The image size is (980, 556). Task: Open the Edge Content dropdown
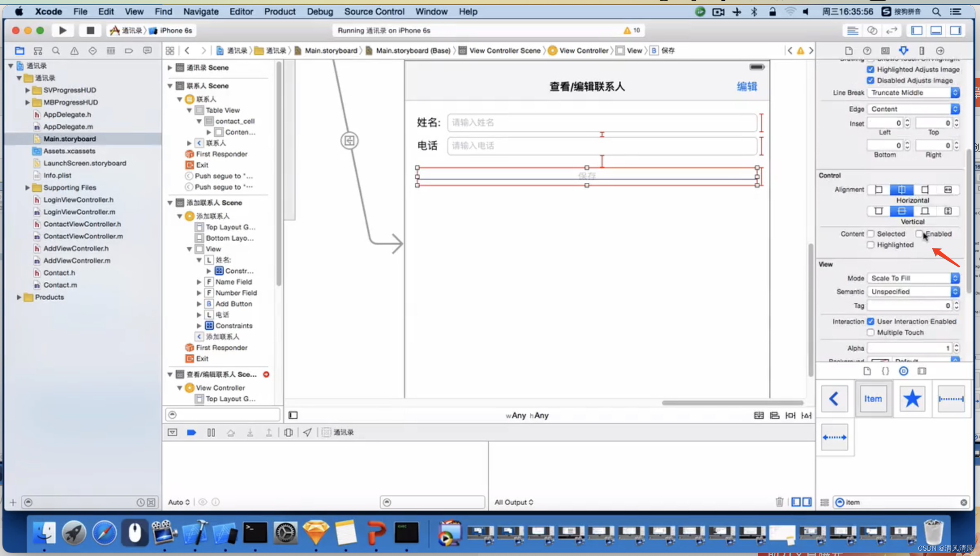click(x=914, y=109)
